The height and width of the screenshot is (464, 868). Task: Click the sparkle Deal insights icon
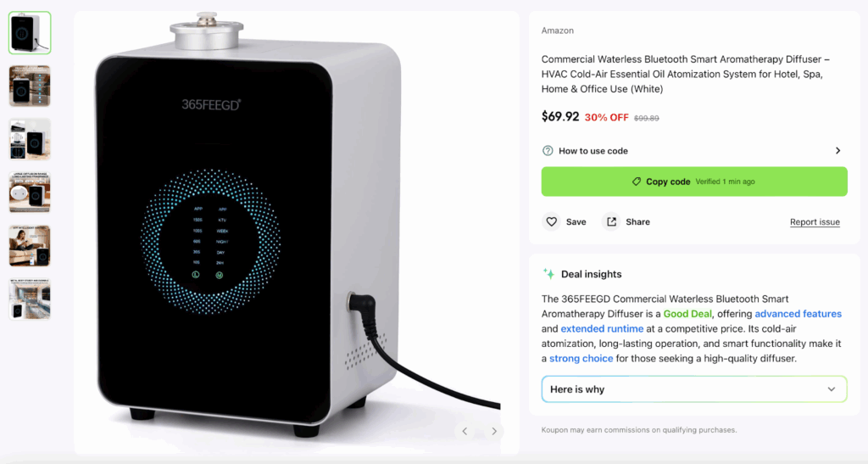click(548, 273)
